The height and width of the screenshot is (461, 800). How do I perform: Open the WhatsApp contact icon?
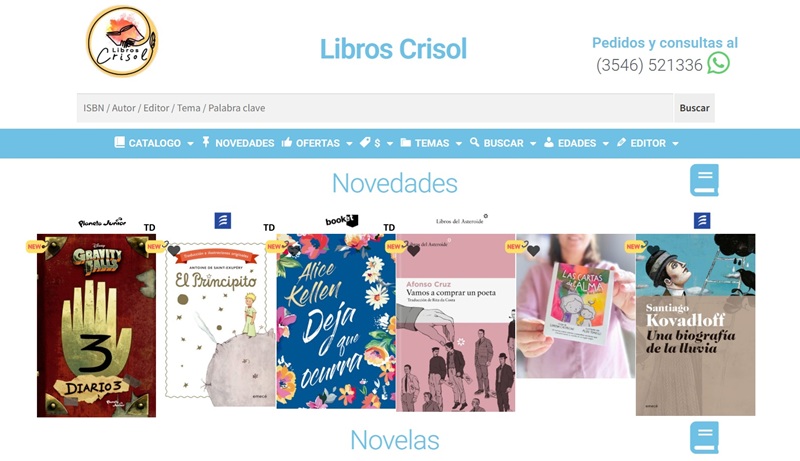[718, 64]
